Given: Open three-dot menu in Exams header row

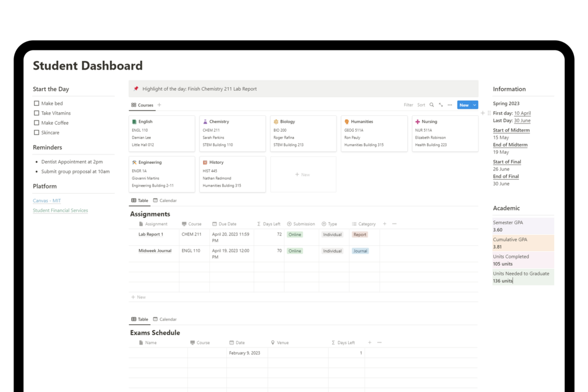Looking at the screenshot, I should click(x=380, y=342).
